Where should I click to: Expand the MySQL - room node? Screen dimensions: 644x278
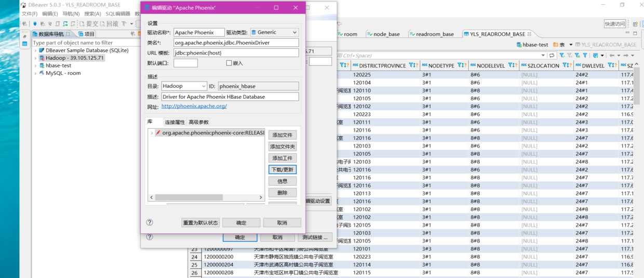(x=35, y=73)
